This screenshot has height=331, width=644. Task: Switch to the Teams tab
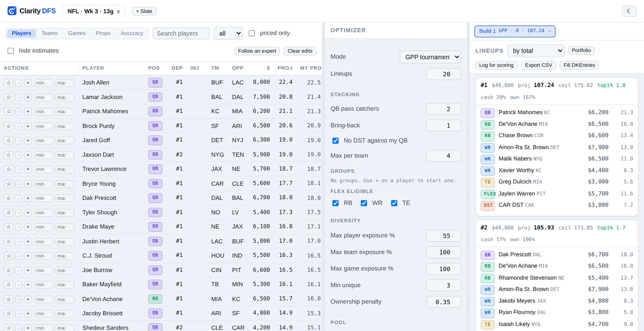[x=50, y=33]
